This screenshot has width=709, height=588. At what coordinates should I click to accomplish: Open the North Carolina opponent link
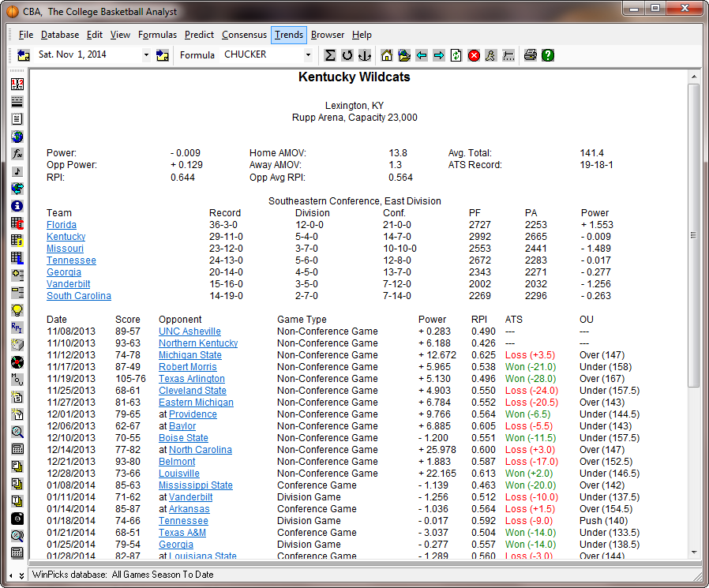click(201, 450)
